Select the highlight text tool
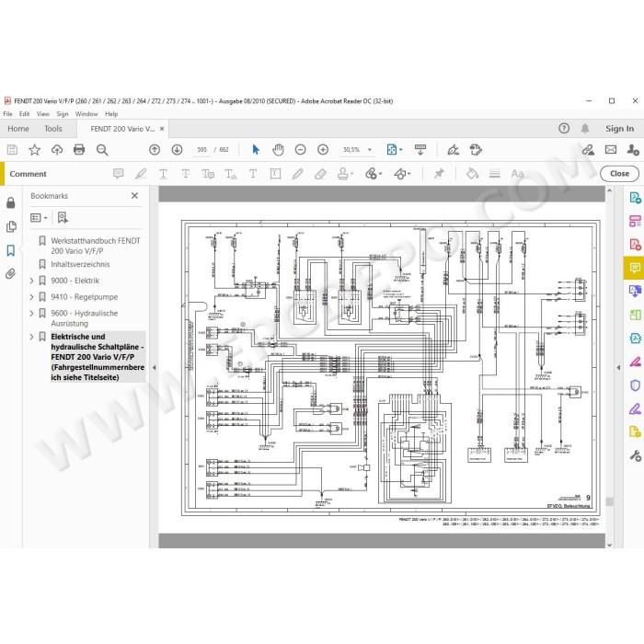 141,174
